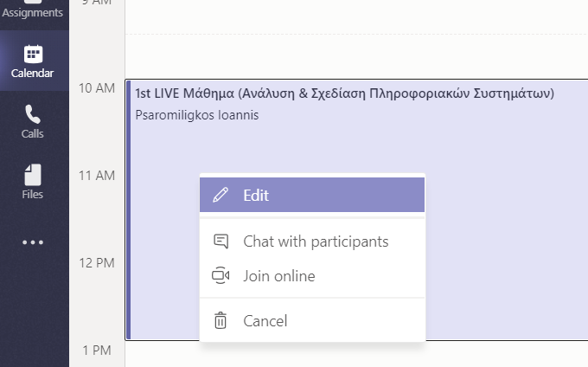Click organizer name Psaromiligkos Ioannis
Screen dimensions: 588x367
[x=197, y=115]
